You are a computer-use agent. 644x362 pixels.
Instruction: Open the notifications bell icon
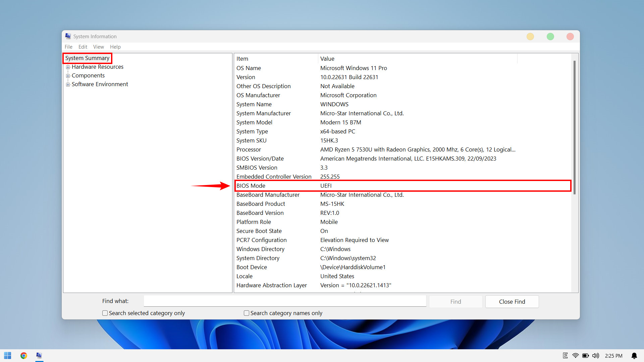(634, 356)
